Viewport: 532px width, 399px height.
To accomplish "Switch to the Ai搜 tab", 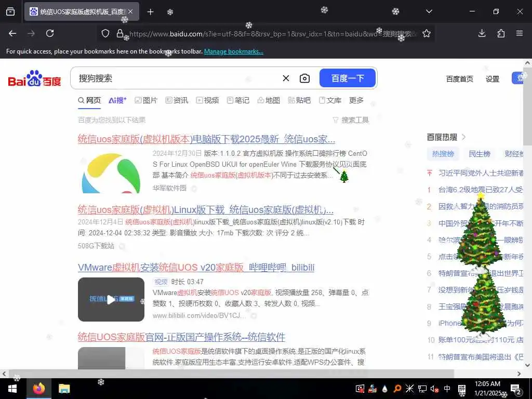I will point(117,100).
